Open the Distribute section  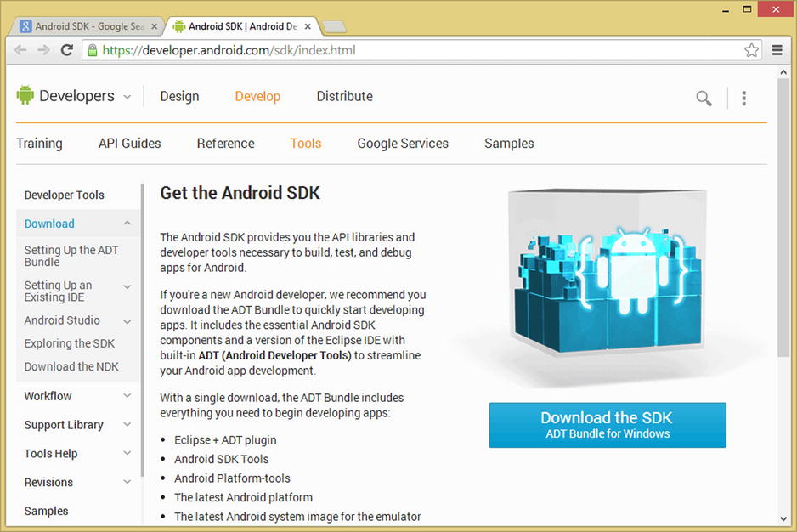pos(345,96)
